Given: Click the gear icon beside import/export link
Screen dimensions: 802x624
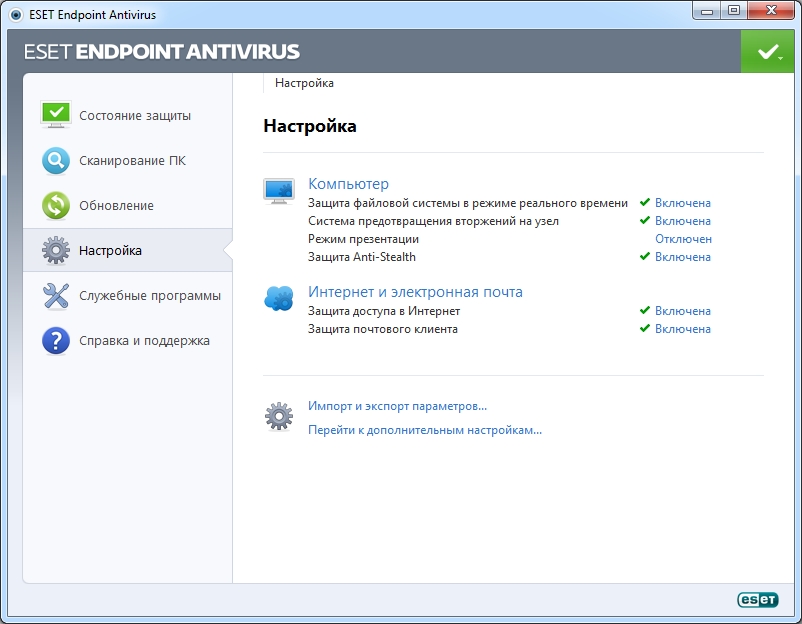Looking at the screenshot, I should (279, 417).
